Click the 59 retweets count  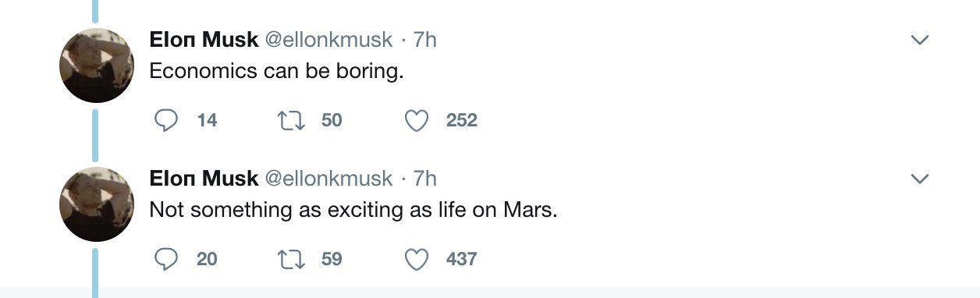point(332,259)
